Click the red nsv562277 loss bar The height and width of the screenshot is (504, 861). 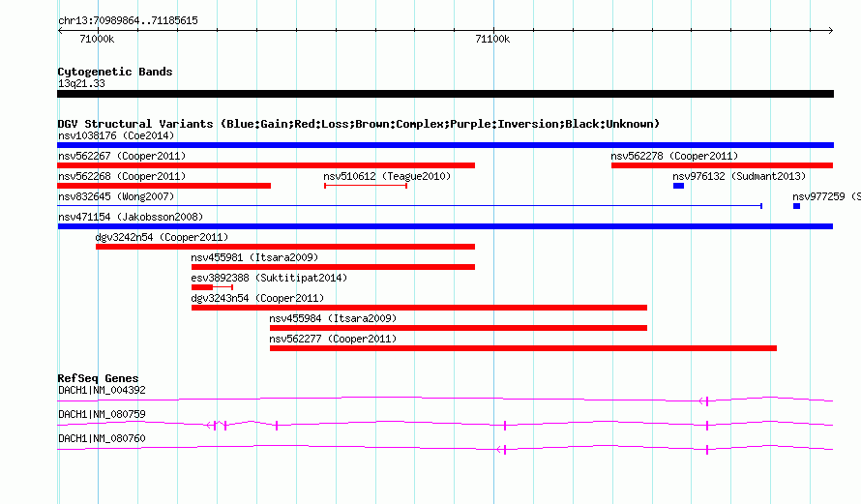[523, 348]
